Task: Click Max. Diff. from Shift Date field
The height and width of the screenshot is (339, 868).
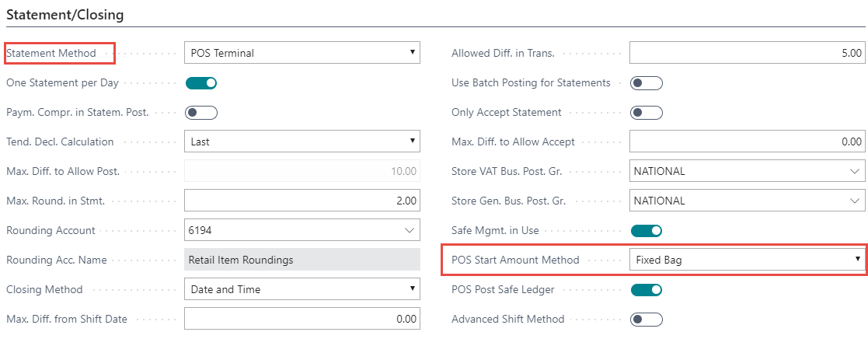Action: (x=302, y=319)
